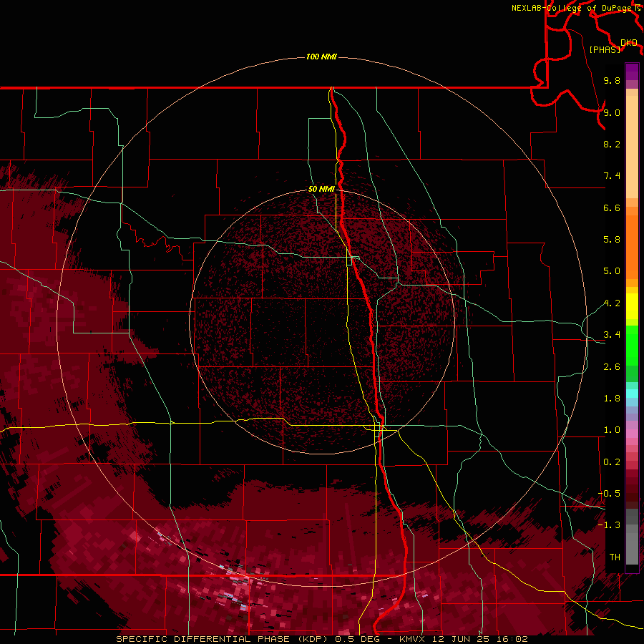Click the DKD label above the color scale
The width and height of the screenshot is (644, 644).
coord(629,43)
